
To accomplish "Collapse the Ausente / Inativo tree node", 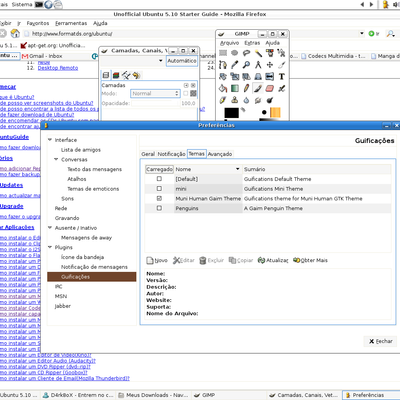I will (x=50, y=228).
